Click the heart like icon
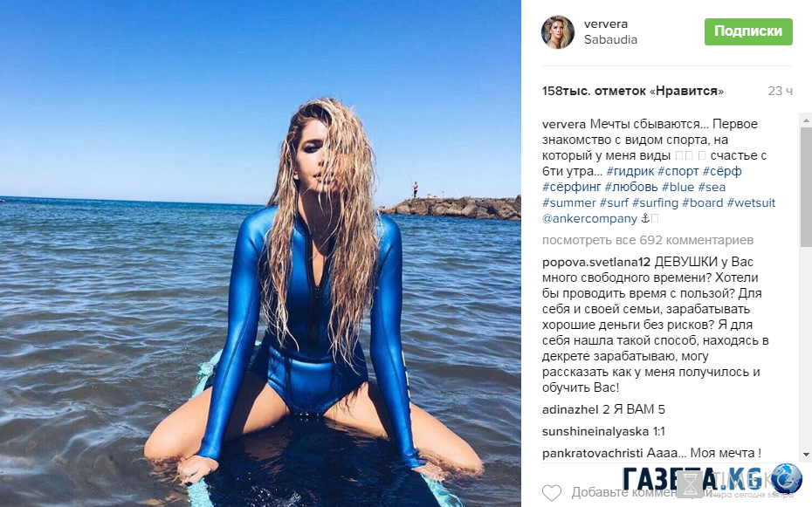This screenshot has height=507, width=812. (x=552, y=492)
